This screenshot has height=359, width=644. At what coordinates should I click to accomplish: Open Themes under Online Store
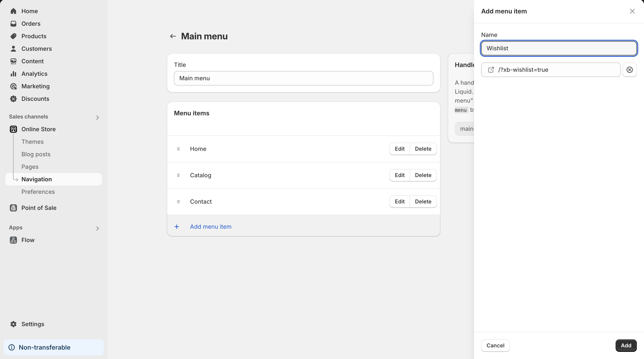click(x=32, y=141)
